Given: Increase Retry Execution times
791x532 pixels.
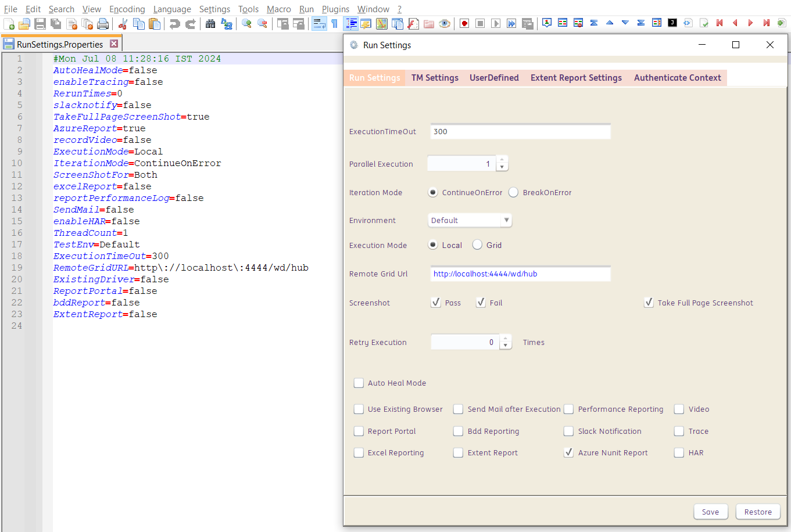Looking at the screenshot, I should [506, 338].
